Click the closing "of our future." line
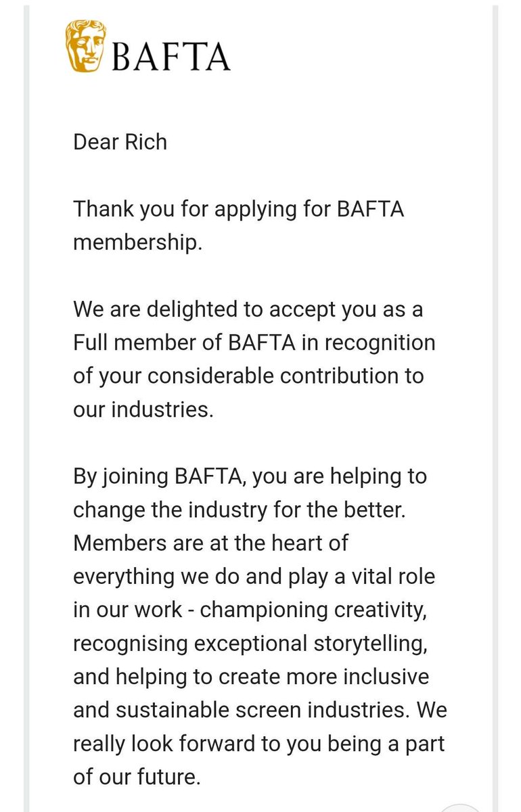This screenshot has height=812, width=521. pos(137,774)
